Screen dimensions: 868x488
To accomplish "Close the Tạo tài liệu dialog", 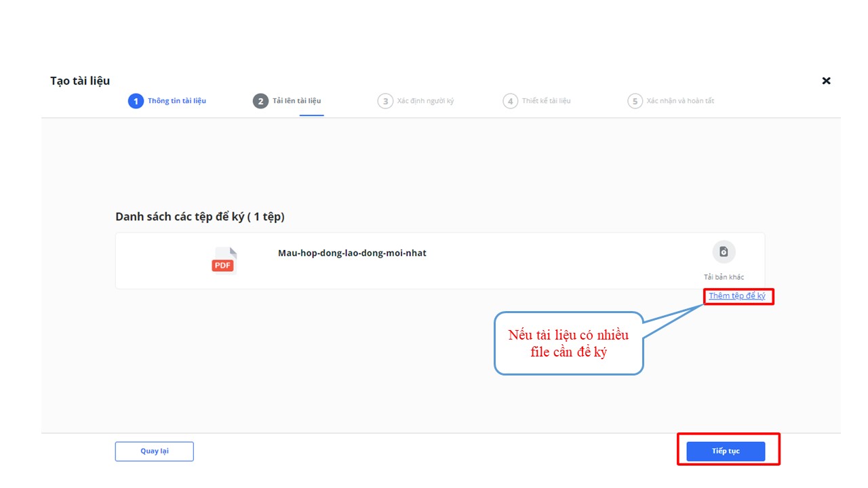I will click(826, 81).
